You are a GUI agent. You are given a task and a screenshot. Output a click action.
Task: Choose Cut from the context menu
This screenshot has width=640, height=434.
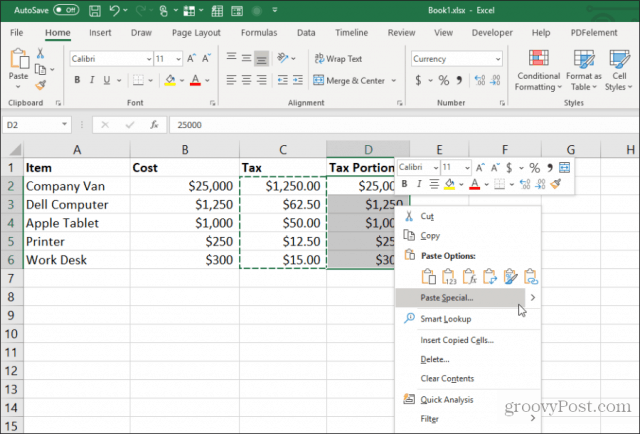pos(427,216)
